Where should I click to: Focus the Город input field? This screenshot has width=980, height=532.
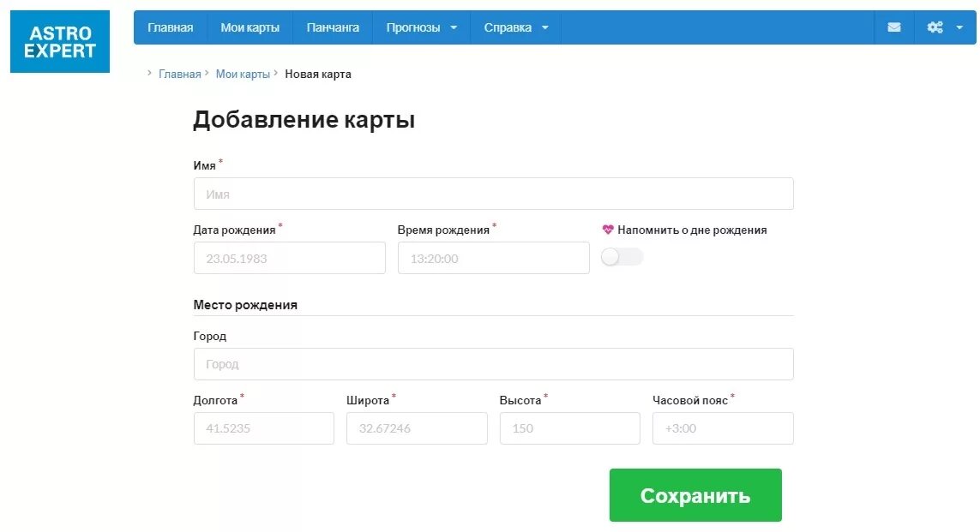(494, 364)
